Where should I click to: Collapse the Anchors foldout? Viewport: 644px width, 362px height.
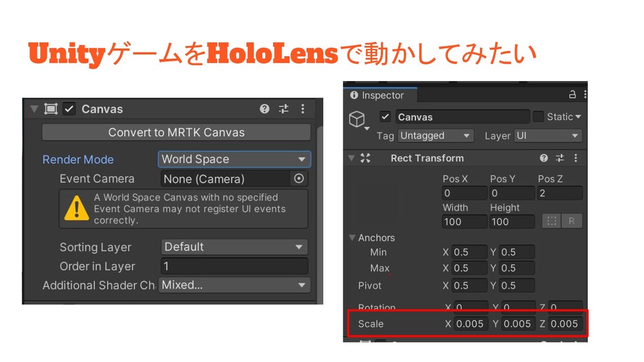click(x=352, y=238)
